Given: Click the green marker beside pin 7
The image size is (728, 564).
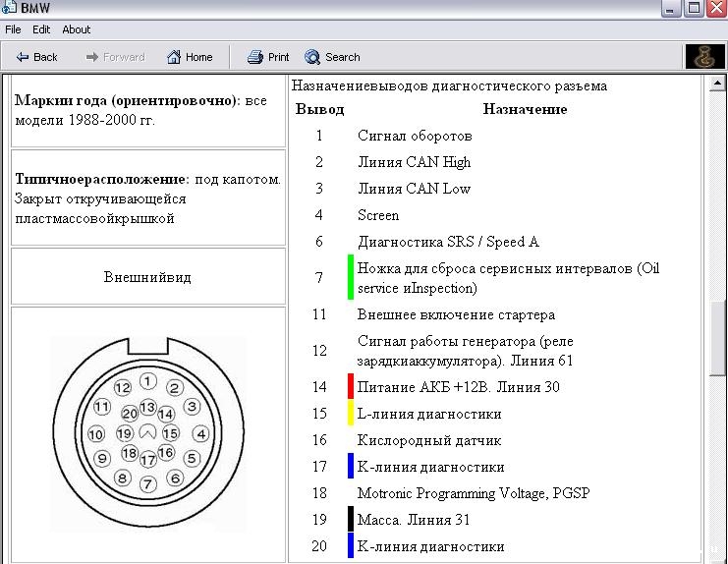Looking at the screenshot, I should [x=350, y=277].
